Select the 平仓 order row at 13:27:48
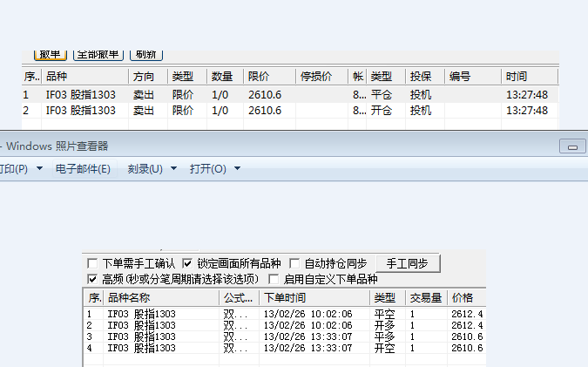 (x=261, y=94)
